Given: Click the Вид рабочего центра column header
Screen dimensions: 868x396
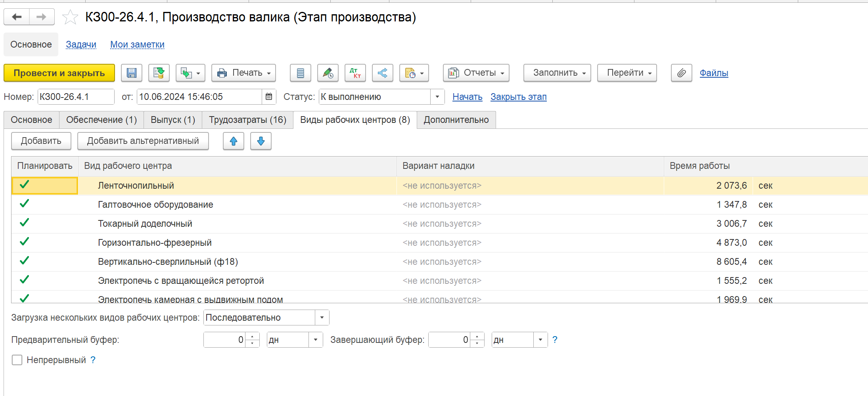Looking at the screenshot, I should click(x=238, y=166).
